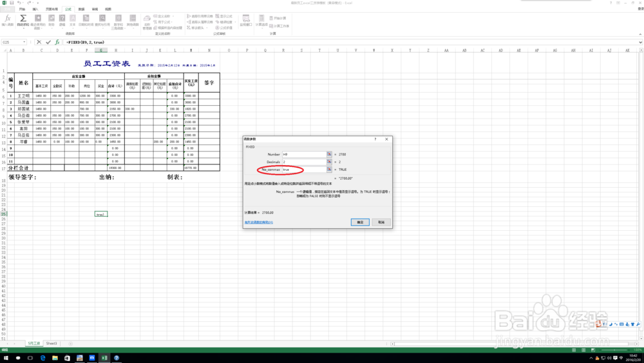Screen dimensions: 644x363
Task: Click Evaluate Formula in ribbon
Action: [x=224, y=28]
